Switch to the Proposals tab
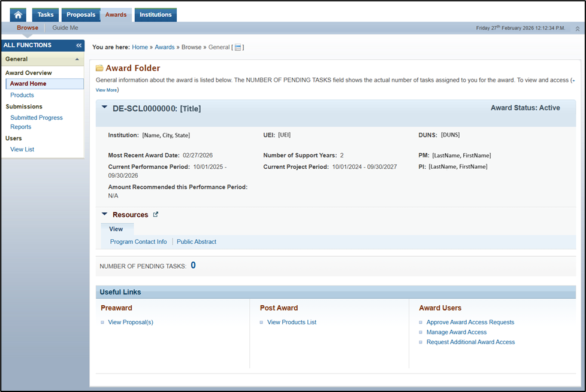Viewport: 586px width, 392px height. (80, 15)
